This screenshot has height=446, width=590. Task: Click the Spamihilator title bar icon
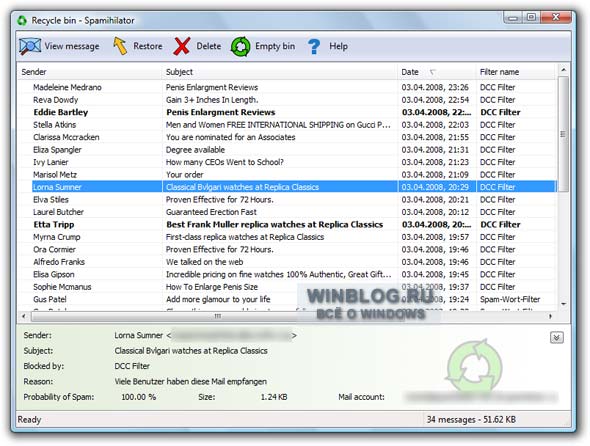tap(22, 21)
